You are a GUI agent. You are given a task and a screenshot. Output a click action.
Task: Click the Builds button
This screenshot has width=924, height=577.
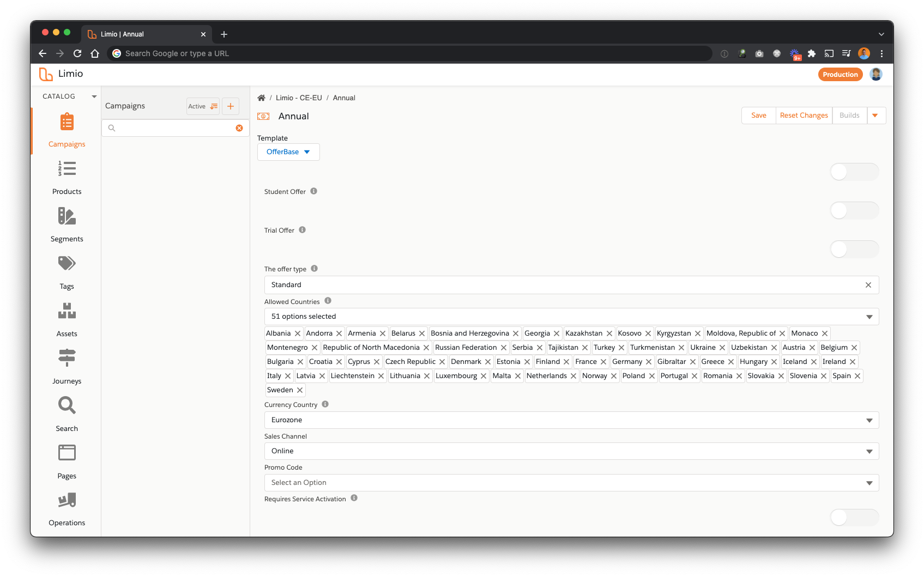click(x=849, y=116)
